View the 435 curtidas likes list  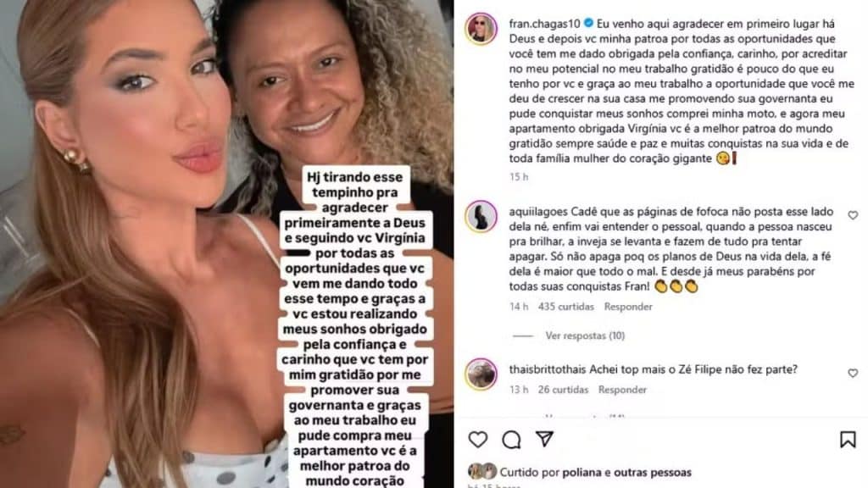[x=565, y=307]
